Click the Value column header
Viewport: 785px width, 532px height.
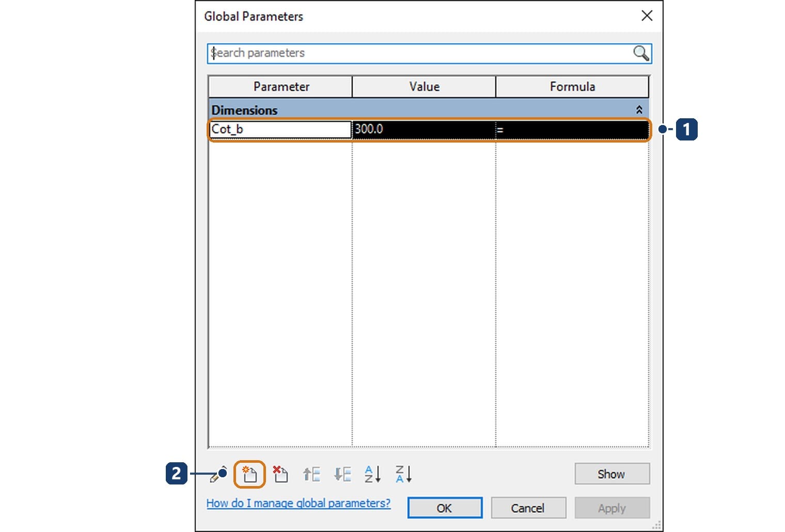pyautogui.click(x=424, y=87)
